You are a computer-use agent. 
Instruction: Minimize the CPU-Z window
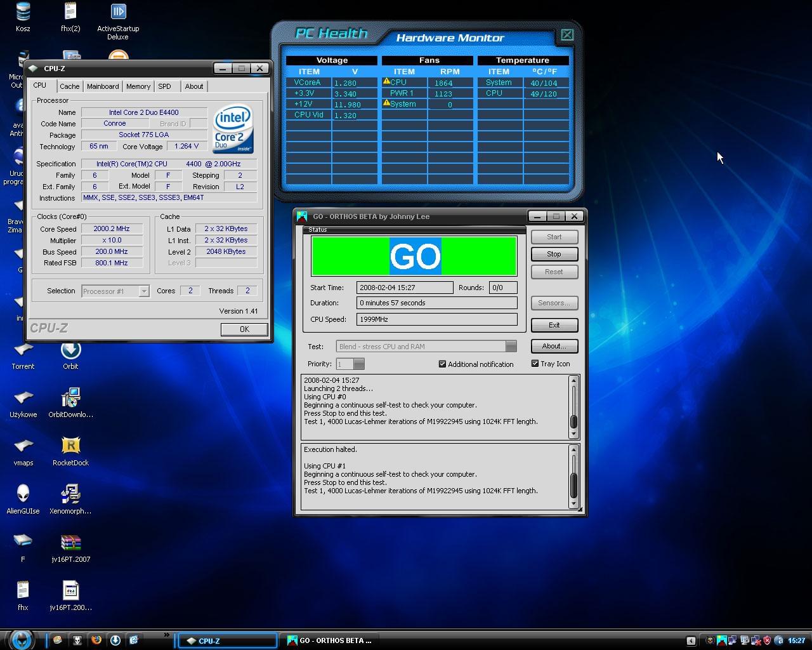coord(223,68)
